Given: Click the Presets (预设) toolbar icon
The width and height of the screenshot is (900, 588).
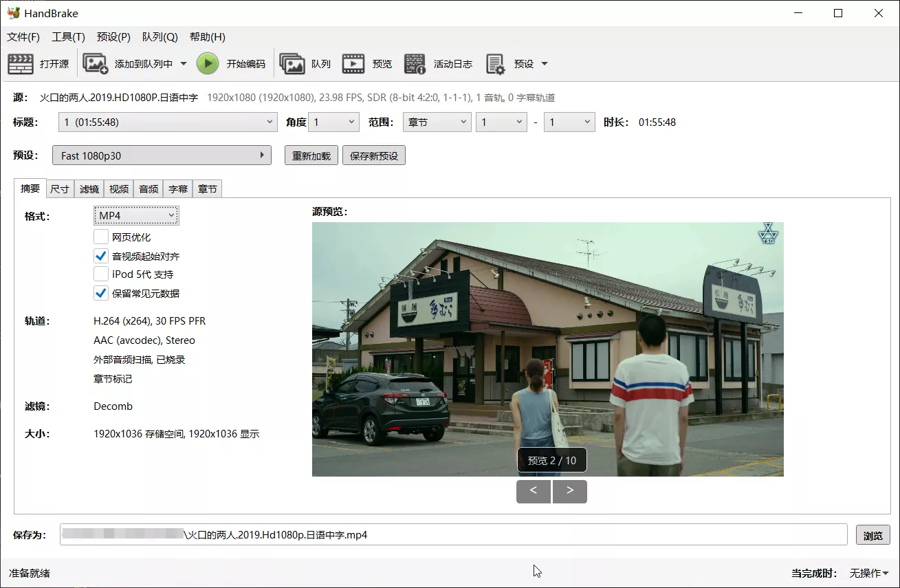Looking at the screenshot, I should coord(496,64).
